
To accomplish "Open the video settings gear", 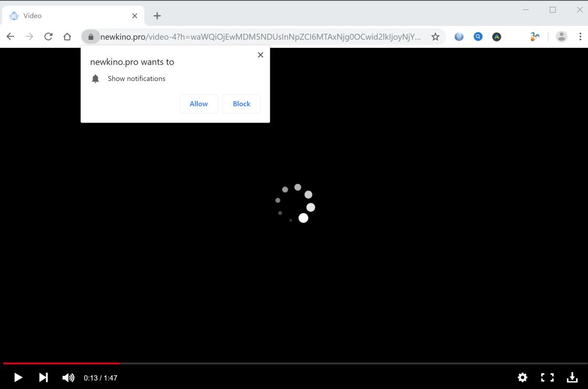I will click(x=522, y=377).
